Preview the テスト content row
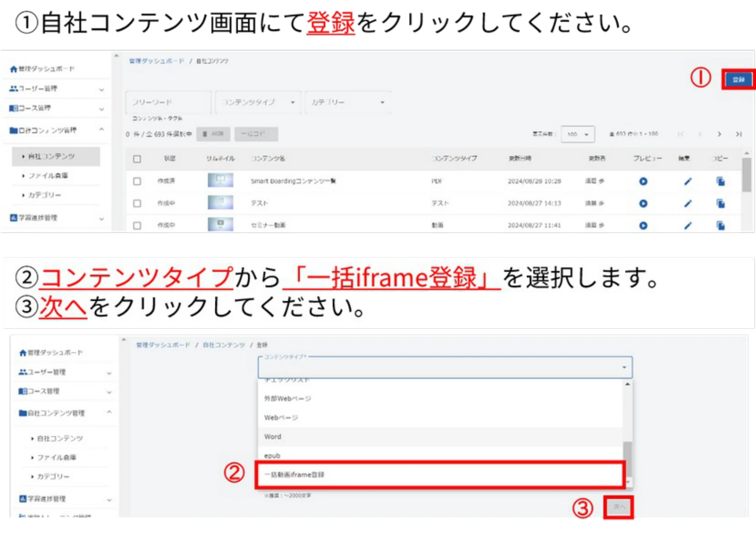The image size is (756, 535). coord(643,203)
